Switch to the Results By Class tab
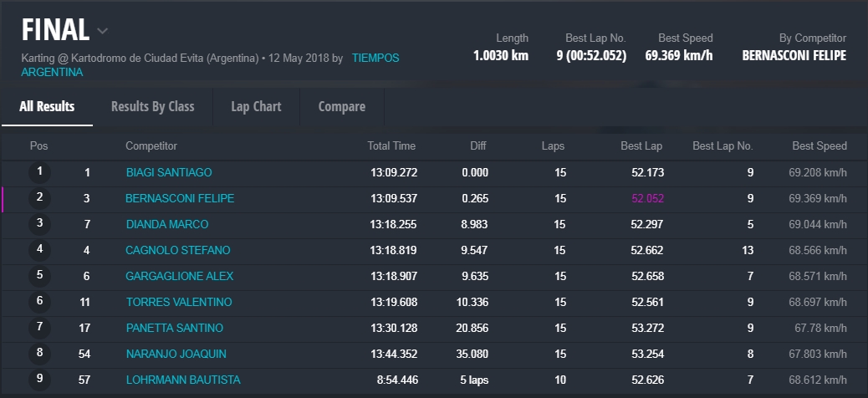 click(x=152, y=107)
